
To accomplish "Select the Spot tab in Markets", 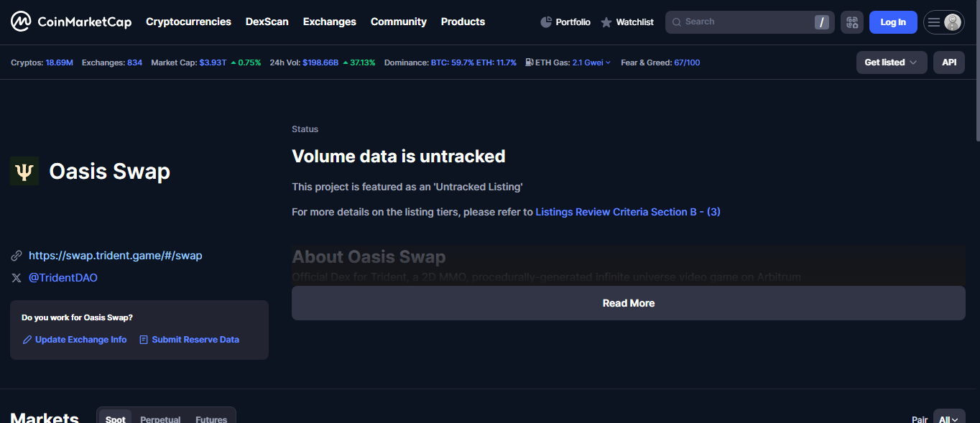I will point(115,419).
